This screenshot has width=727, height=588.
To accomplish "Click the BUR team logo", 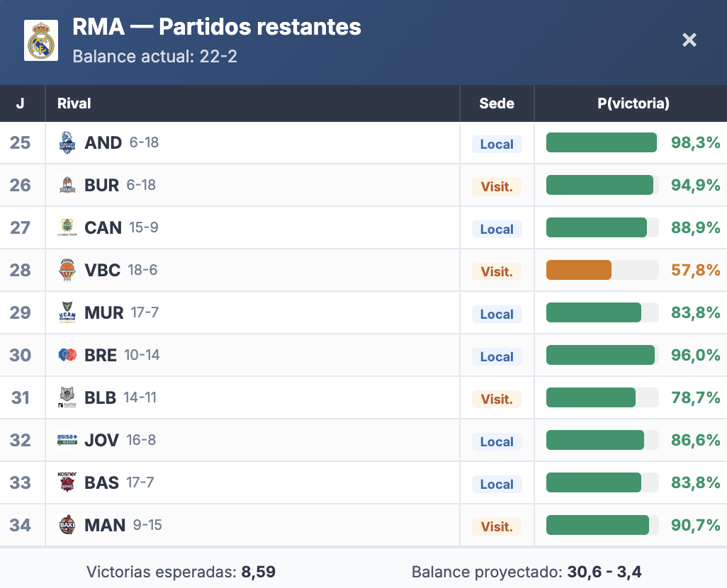I will click(x=67, y=186).
